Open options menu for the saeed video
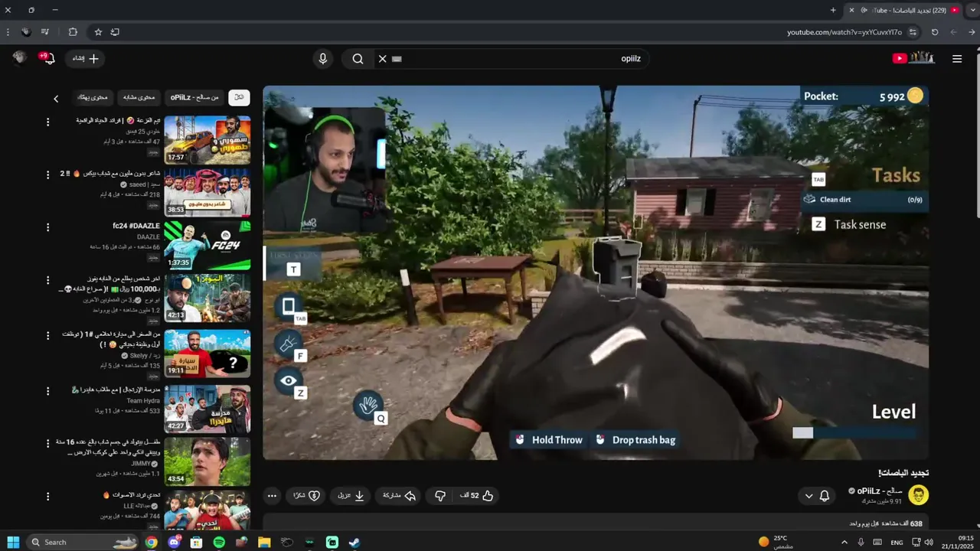The height and width of the screenshot is (551, 980). tap(47, 175)
